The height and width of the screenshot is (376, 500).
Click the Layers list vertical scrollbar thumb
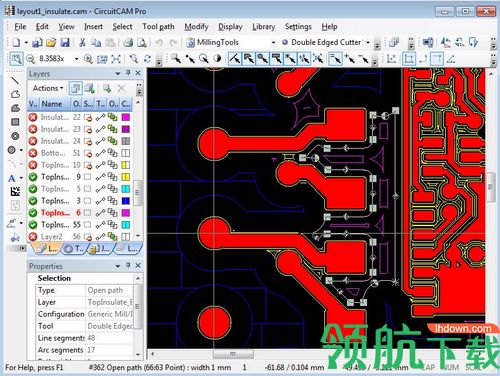pos(138,192)
